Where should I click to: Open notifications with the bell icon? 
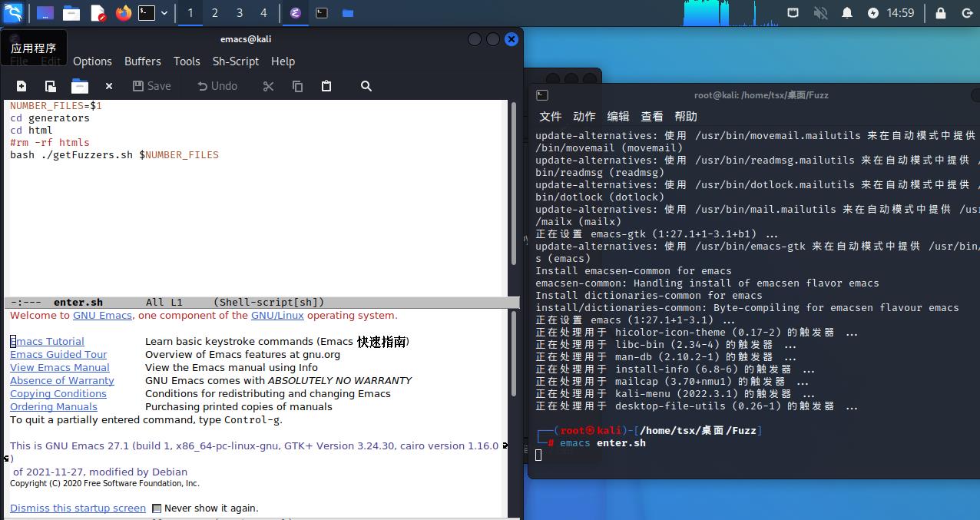click(x=847, y=13)
